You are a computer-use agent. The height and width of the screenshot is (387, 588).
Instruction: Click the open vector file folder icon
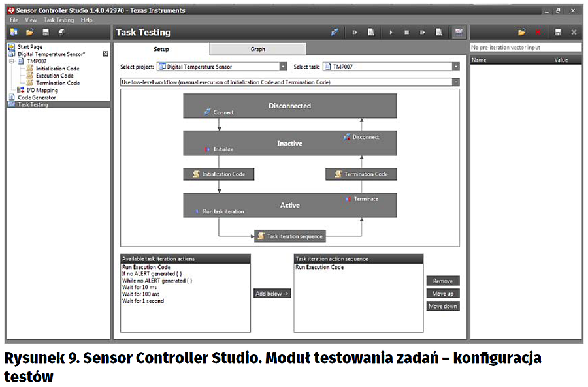[x=521, y=32]
